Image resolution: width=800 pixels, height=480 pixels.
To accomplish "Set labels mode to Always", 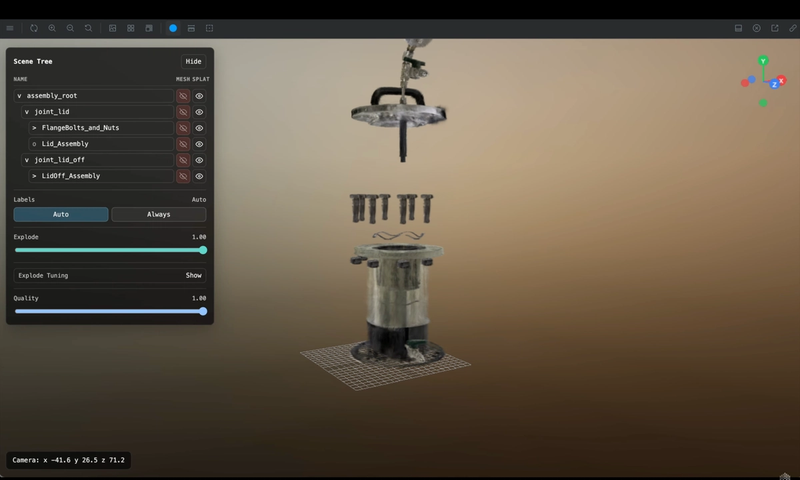I will coord(159,214).
